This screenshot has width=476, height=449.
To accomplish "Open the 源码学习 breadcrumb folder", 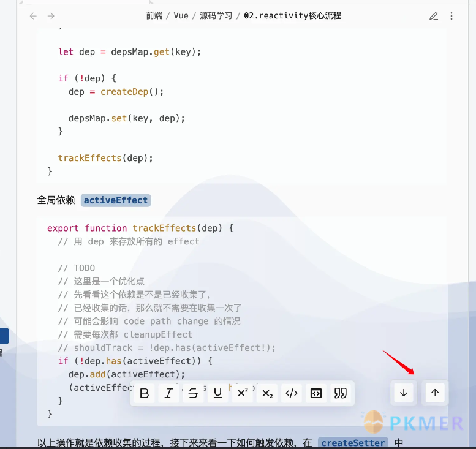I will click(x=216, y=16).
